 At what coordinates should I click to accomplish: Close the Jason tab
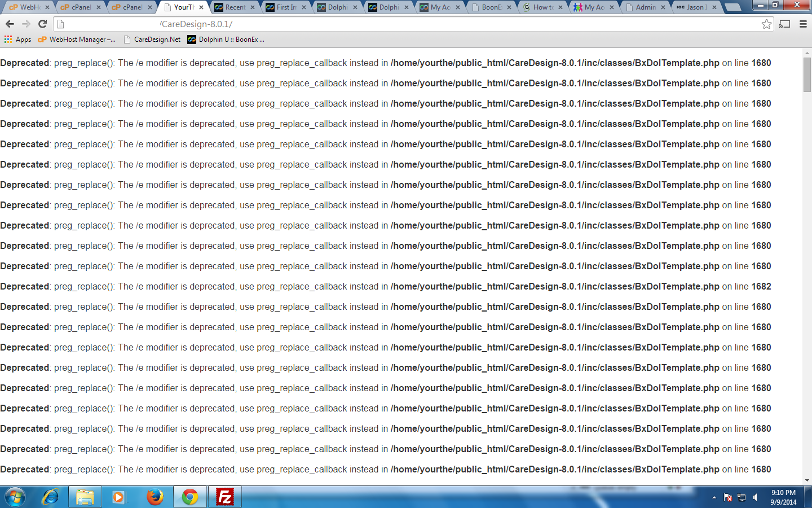pyautogui.click(x=714, y=7)
